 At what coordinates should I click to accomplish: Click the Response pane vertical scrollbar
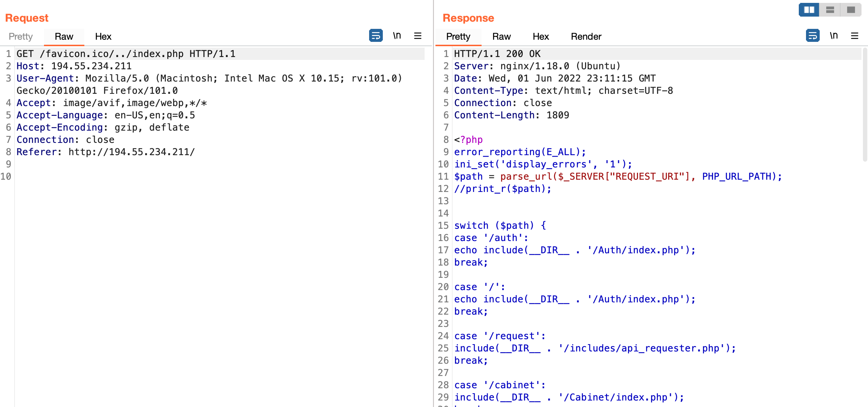[x=864, y=105]
